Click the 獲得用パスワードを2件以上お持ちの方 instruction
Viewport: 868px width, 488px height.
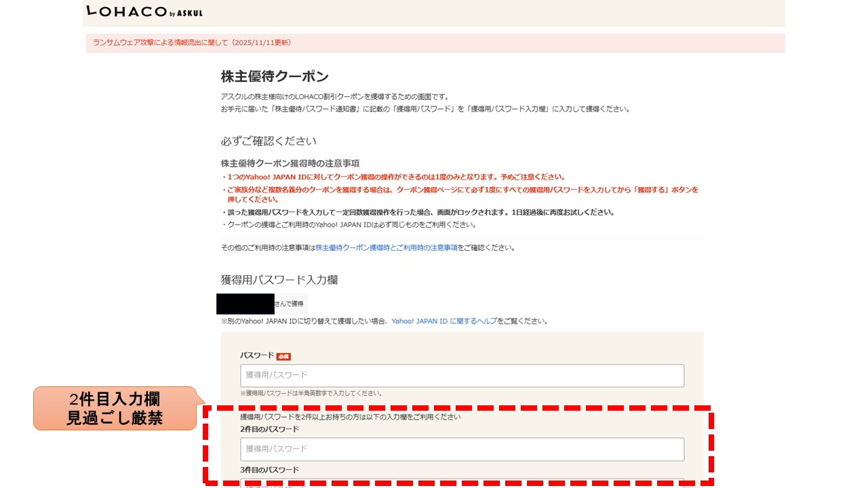(350, 418)
